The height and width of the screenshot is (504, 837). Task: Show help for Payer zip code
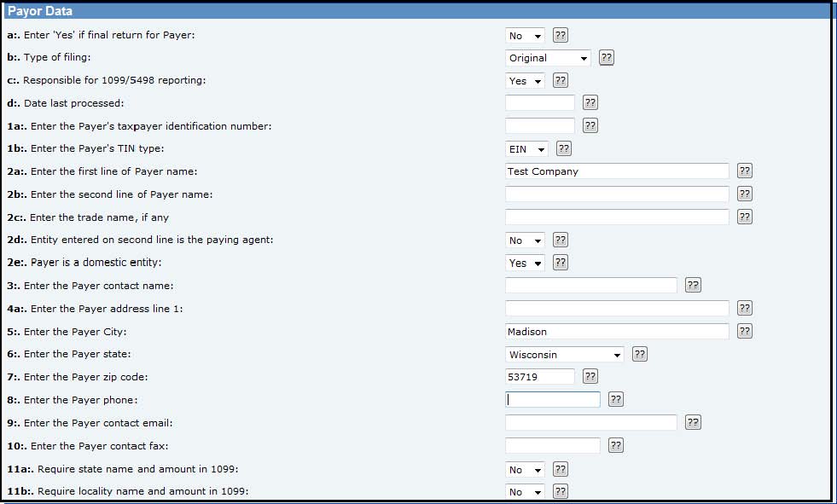[590, 376]
